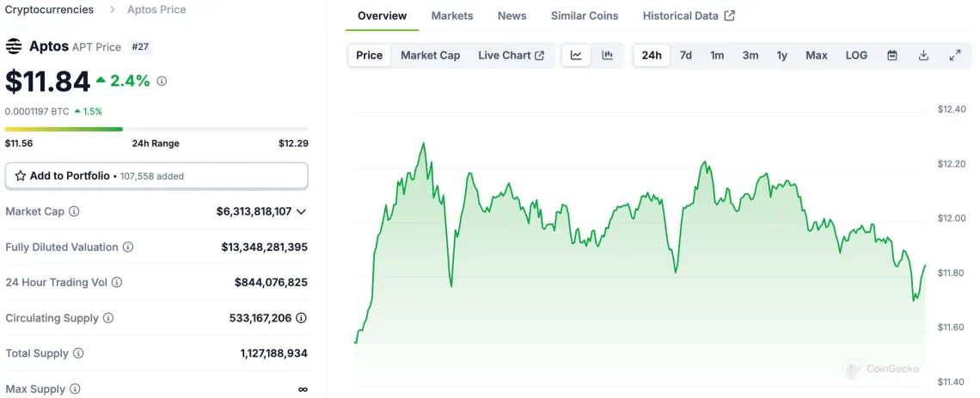Set chart range to Max
980x398 pixels.
point(817,55)
